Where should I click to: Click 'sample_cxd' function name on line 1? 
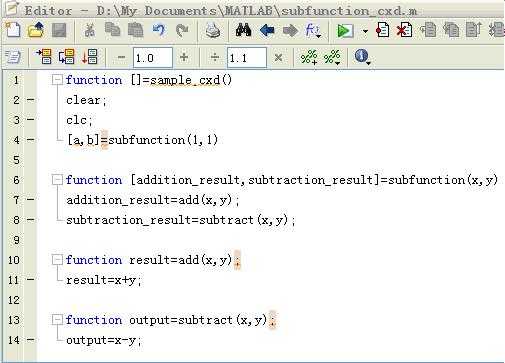pos(185,80)
